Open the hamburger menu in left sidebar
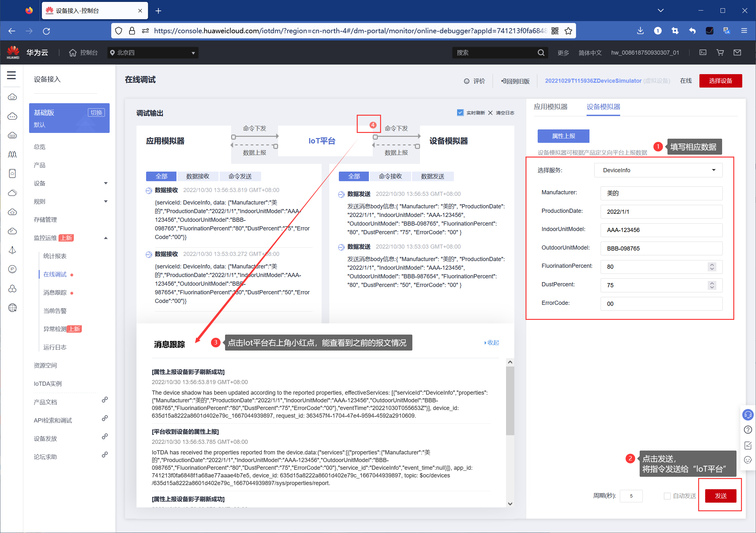 click(12, 75)
